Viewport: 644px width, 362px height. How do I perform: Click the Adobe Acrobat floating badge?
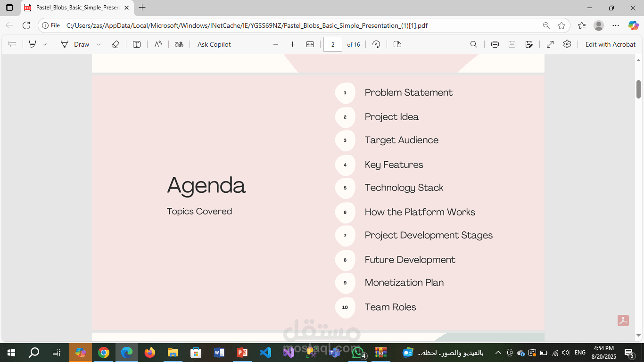(x=624, y=321)
